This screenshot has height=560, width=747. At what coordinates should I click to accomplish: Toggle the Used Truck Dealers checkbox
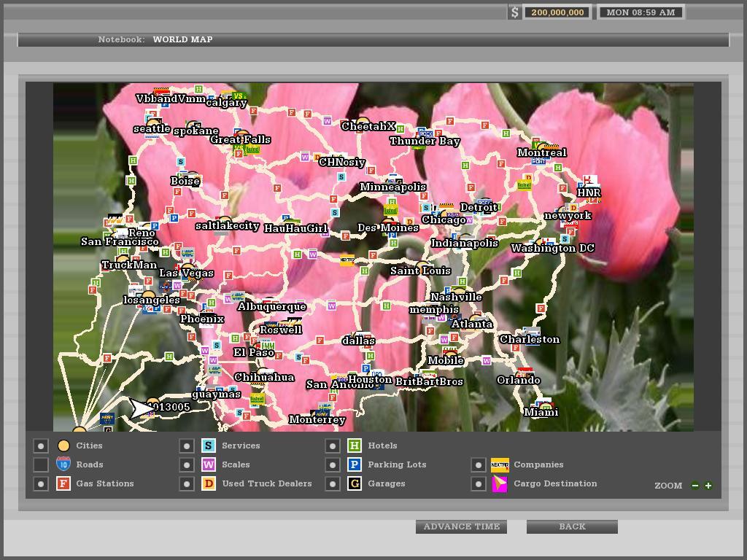[187, 483]
